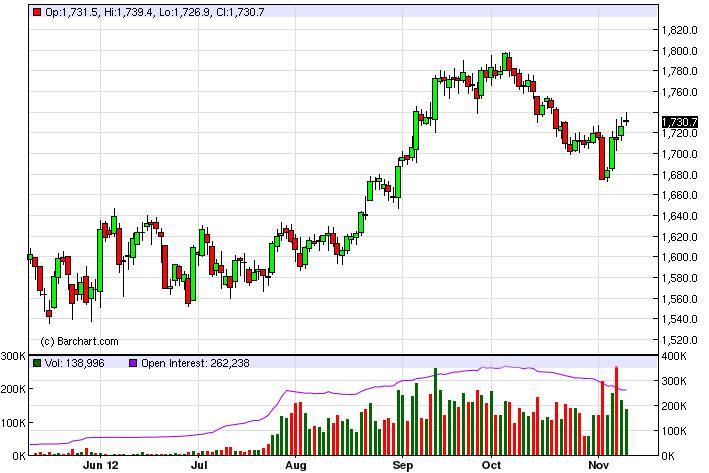The width and height of the screenshot is (709, 473).
Task: Click the 1,660.0 price axis label
Action: 680,195
